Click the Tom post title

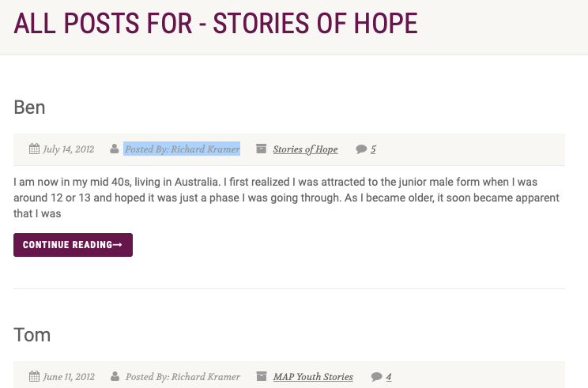pyautogui.click(x=32, y=335)
